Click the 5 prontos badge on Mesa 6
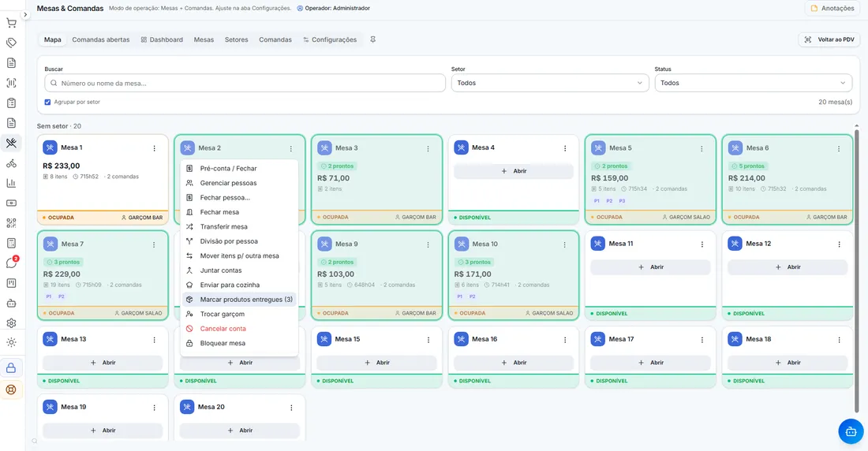This screenshot has height=451, width=868. click(748, 166)
